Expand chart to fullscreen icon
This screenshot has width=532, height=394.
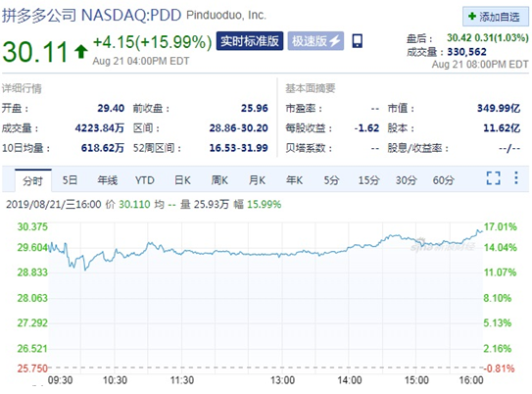pos(493,177)
